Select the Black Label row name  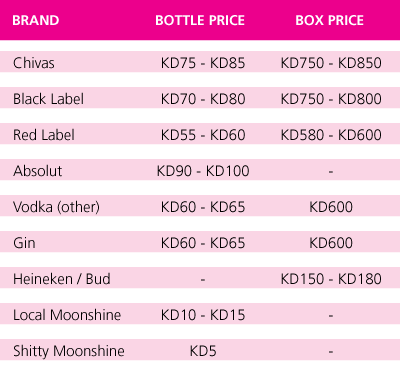(49, 99)
